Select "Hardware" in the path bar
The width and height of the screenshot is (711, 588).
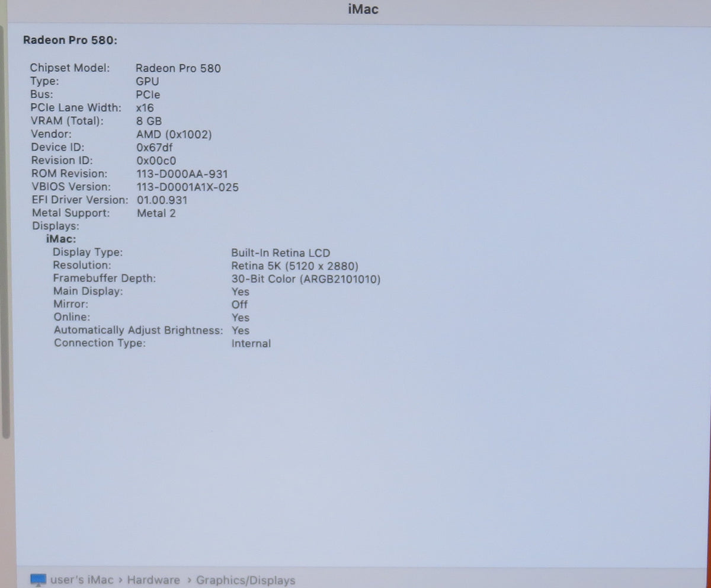(153, 580)
